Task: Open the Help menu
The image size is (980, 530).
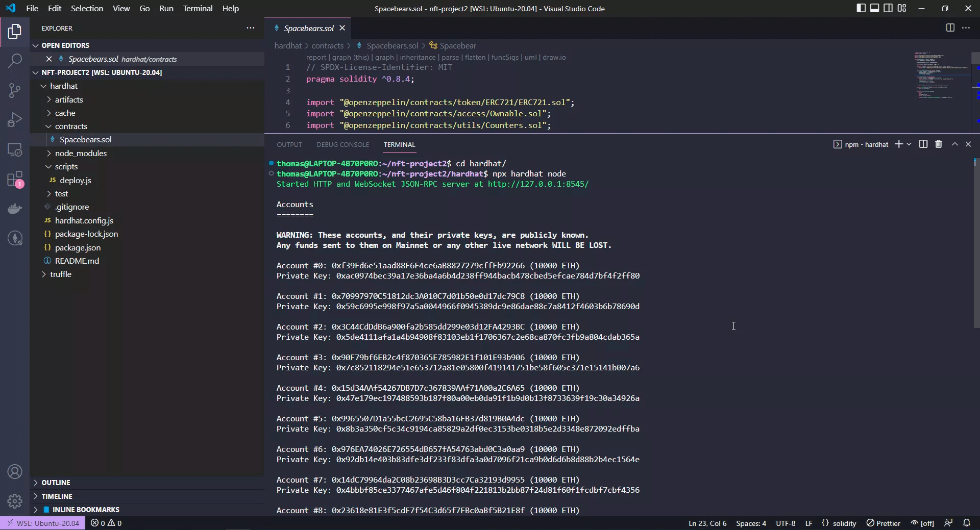Action: (x=230, y=8)
